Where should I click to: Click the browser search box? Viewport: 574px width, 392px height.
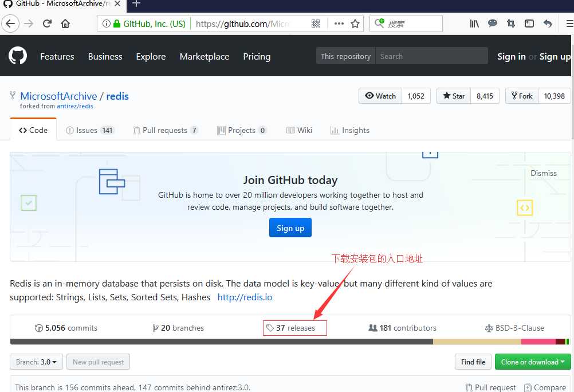tap(406, 24)
